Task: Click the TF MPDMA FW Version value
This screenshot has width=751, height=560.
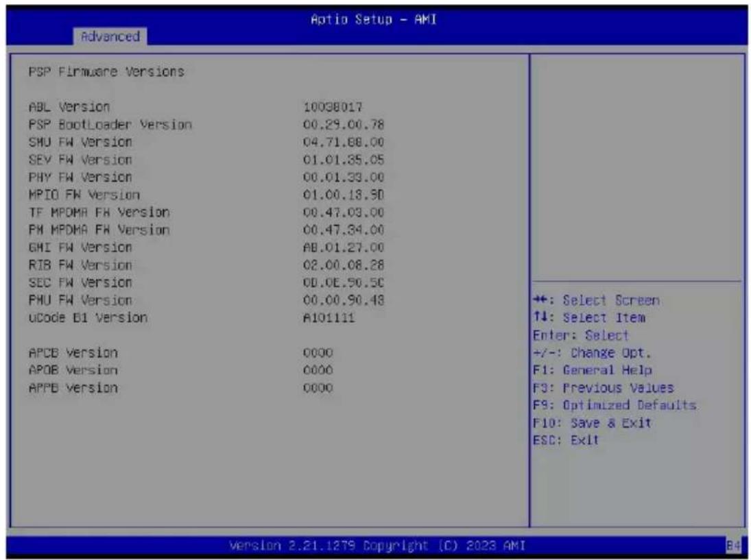Action: point(344,212)
